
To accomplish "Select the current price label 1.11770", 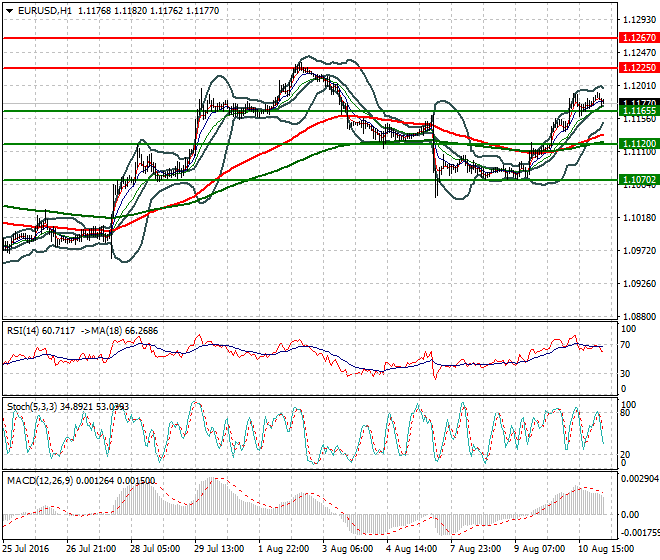I will (639, 102).
